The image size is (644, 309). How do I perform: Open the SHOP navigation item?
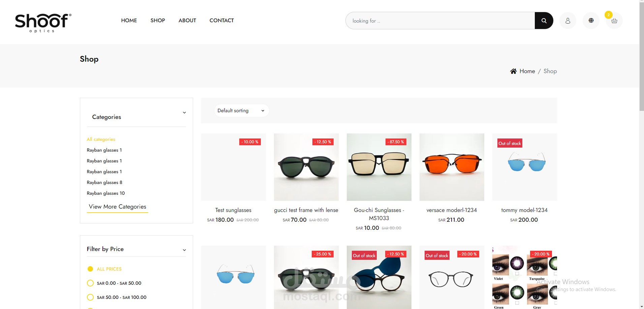click(x=158, y=21)
